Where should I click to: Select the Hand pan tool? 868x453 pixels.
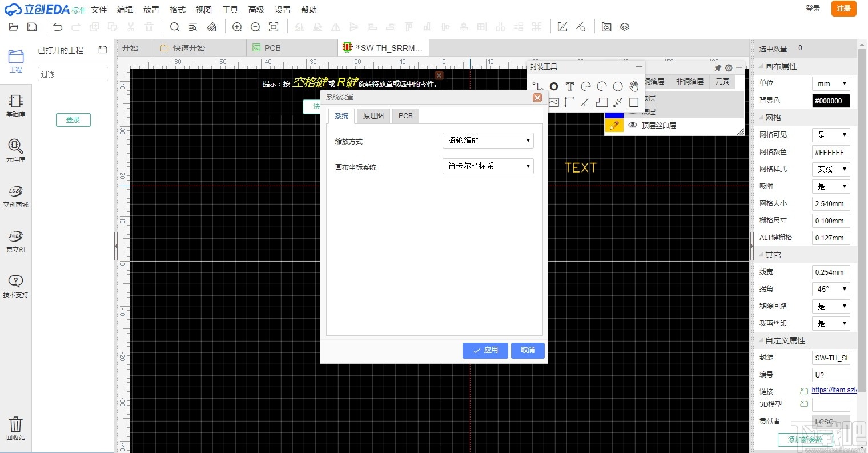pos(634,86)
